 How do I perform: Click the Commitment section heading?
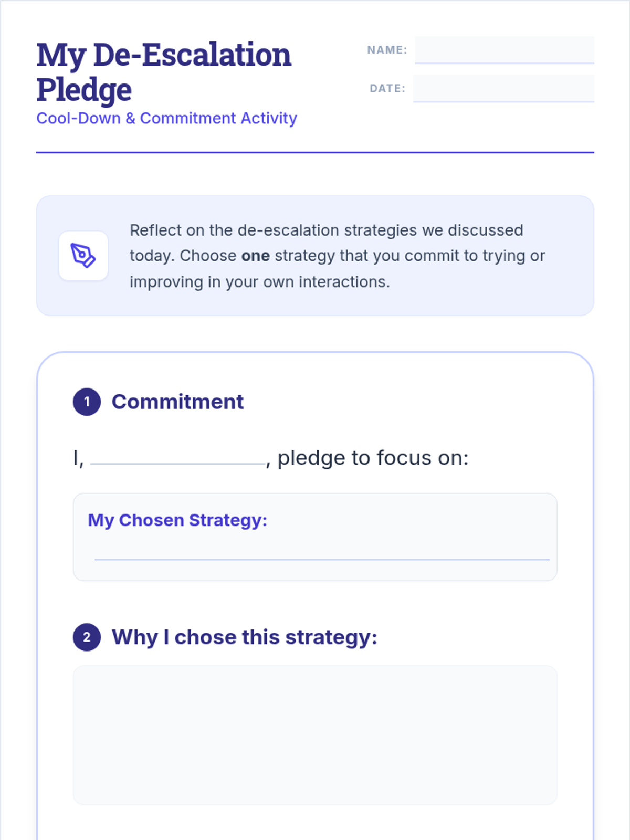[x=177, y=402]
